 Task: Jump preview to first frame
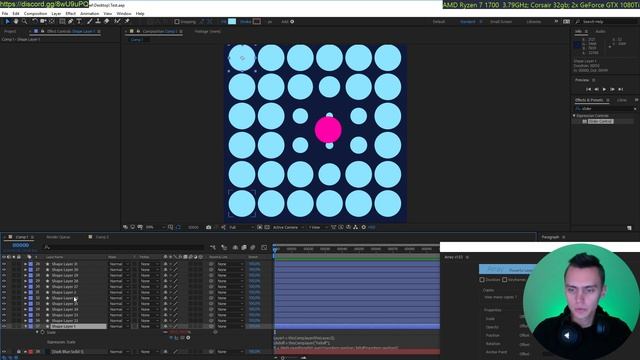point(588,89)
